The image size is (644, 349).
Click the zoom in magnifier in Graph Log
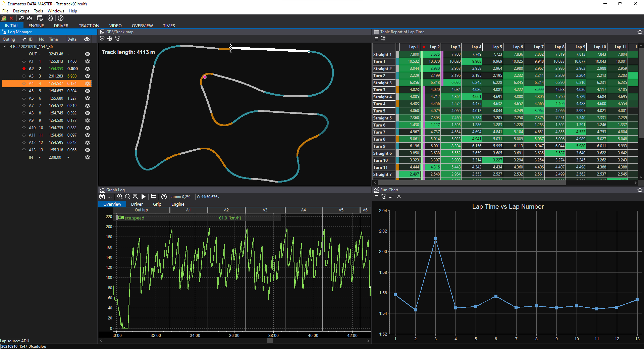(x=120, y=197)
